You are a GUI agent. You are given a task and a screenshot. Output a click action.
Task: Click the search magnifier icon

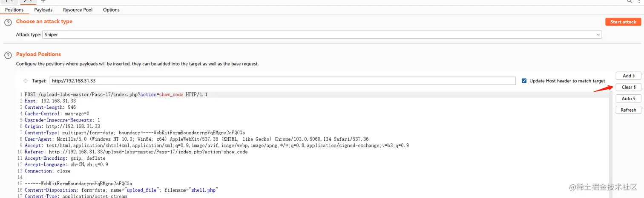630,1
